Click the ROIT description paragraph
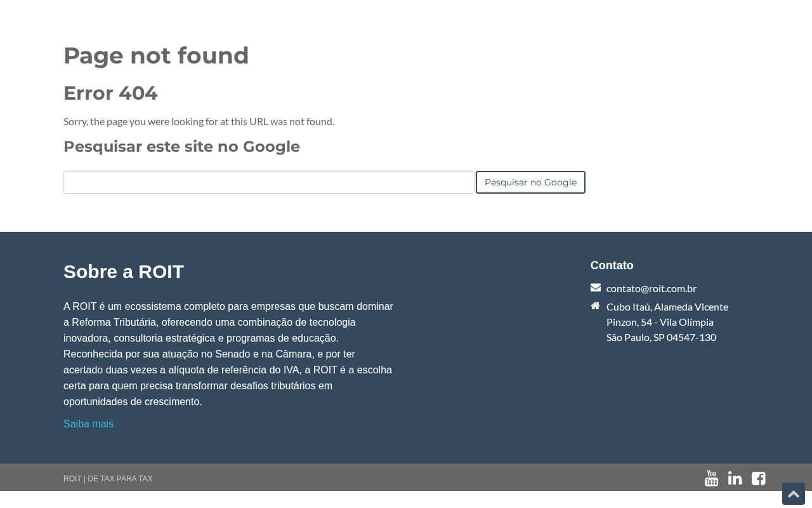 point(228,354)
